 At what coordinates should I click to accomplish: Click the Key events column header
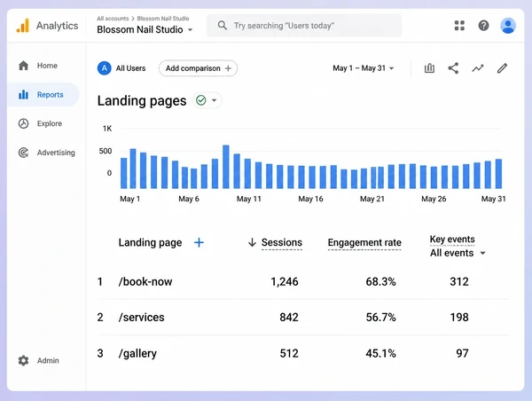click(452, 240)
